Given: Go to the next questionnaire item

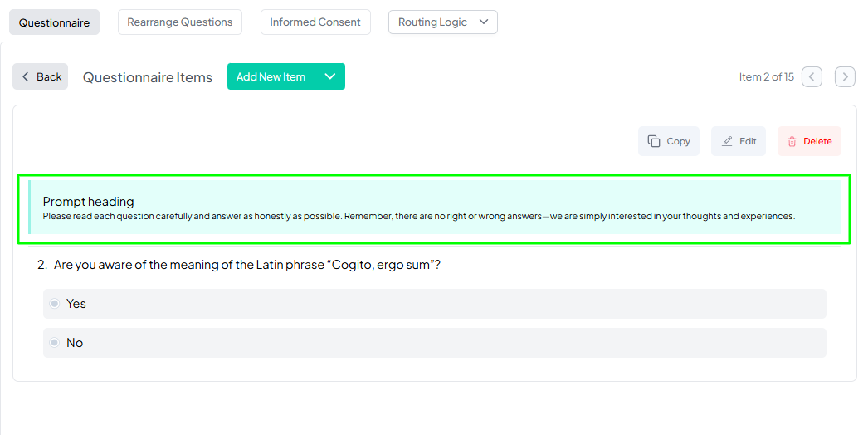Looking at the screenshot, I should [845, 77].
